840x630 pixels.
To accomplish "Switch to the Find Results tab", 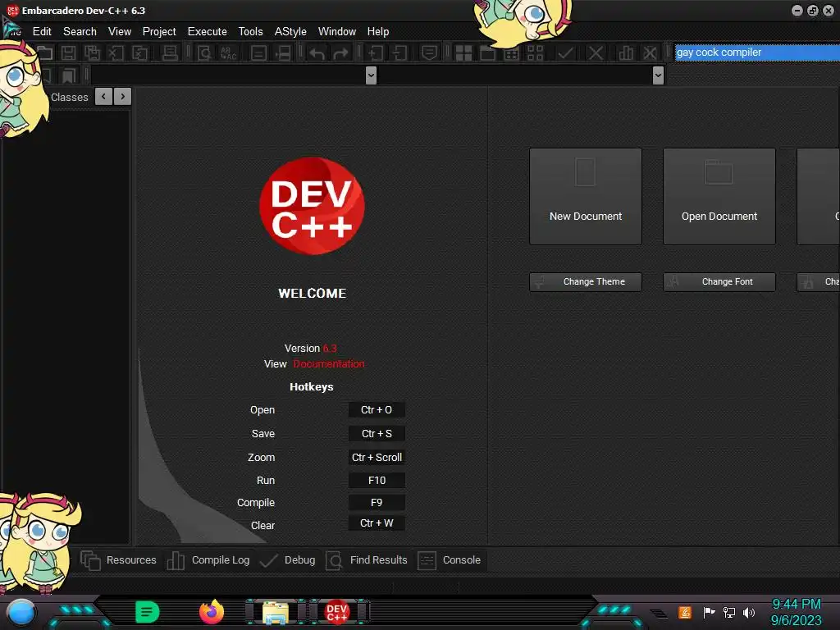I will click(x=367, y=560).
